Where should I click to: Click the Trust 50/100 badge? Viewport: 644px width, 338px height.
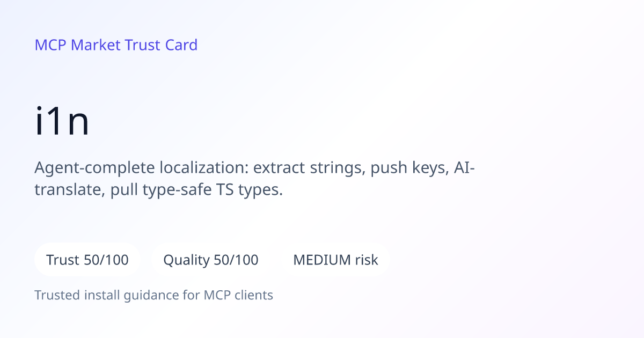pos(87,260)
